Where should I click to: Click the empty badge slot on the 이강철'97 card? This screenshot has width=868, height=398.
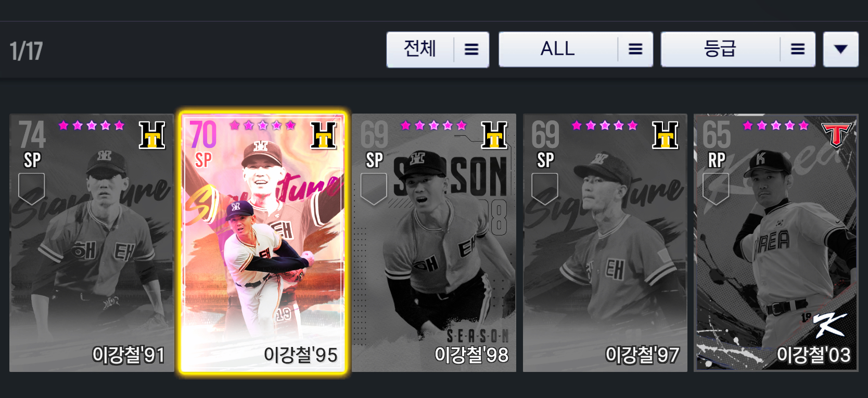pos(545,189)
